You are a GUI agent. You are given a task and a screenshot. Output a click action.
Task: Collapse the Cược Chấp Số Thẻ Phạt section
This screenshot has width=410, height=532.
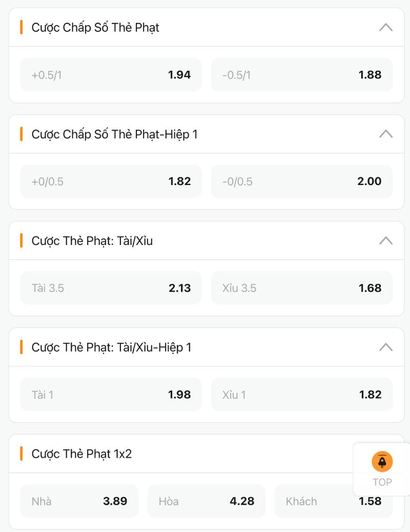[385, 28]
